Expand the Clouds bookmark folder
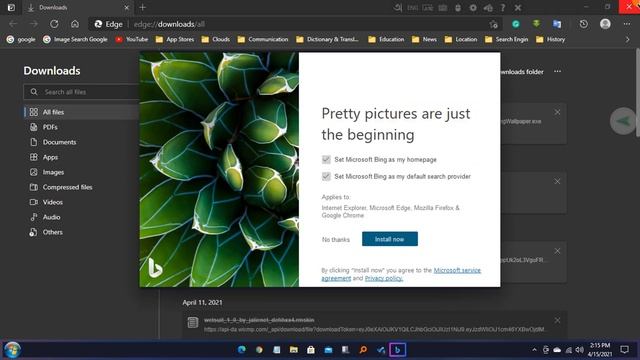 click(216, 40)
